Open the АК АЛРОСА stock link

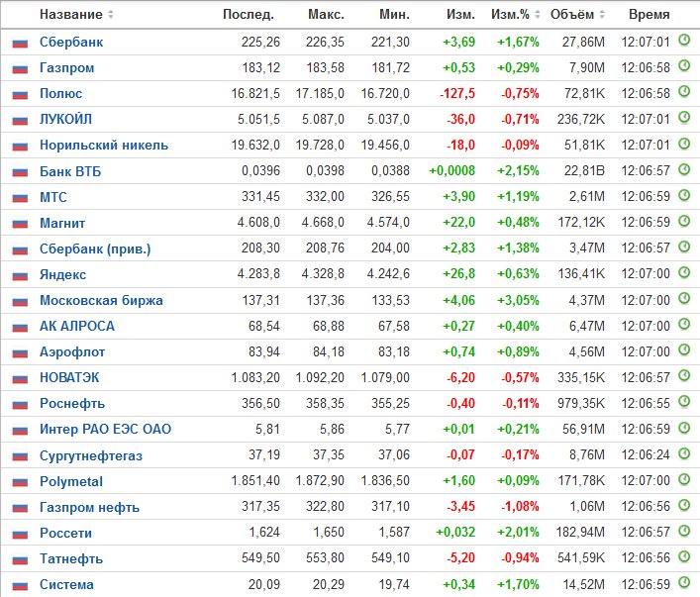tap(77, 326)
